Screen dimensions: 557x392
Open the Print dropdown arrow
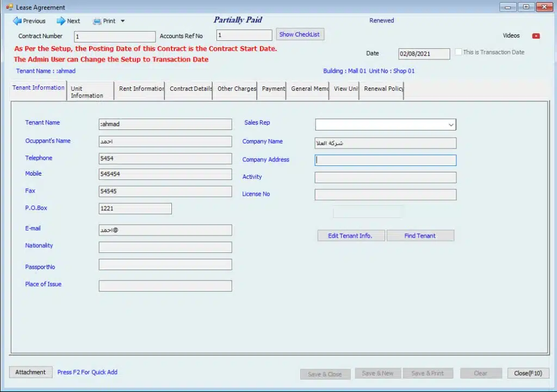[122, 21]
